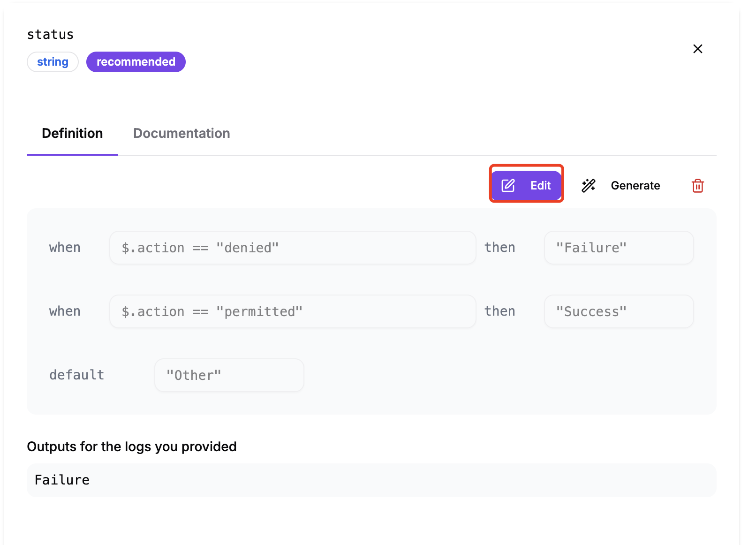Close the status field panel

click(697, 49)
